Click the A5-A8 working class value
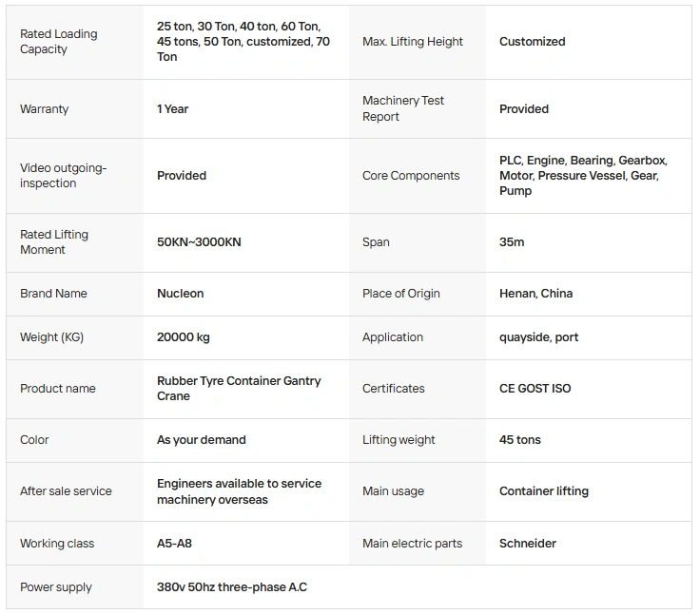The height and width of the screenshot is (614, 700). (x=174, y=543)
